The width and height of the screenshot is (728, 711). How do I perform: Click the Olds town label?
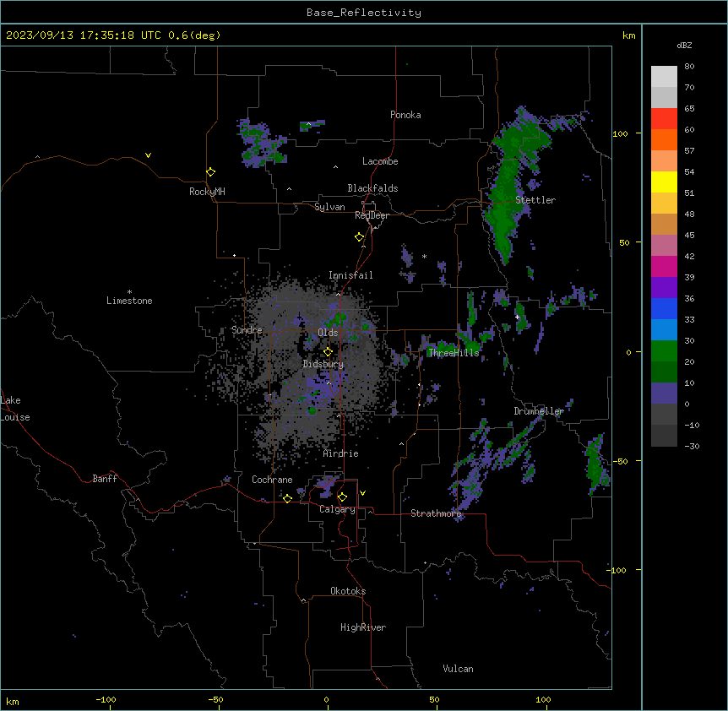pos(328,333)
